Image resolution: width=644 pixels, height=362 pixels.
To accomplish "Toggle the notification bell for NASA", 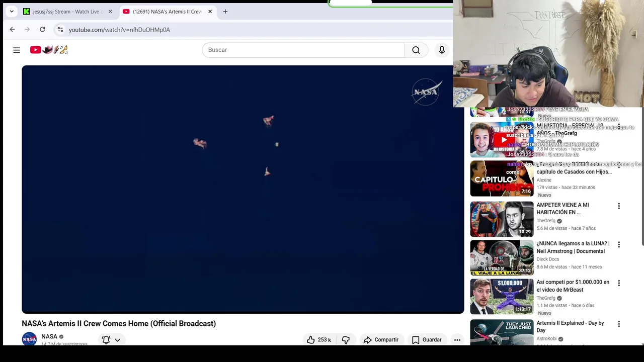I will coord(106,340).
